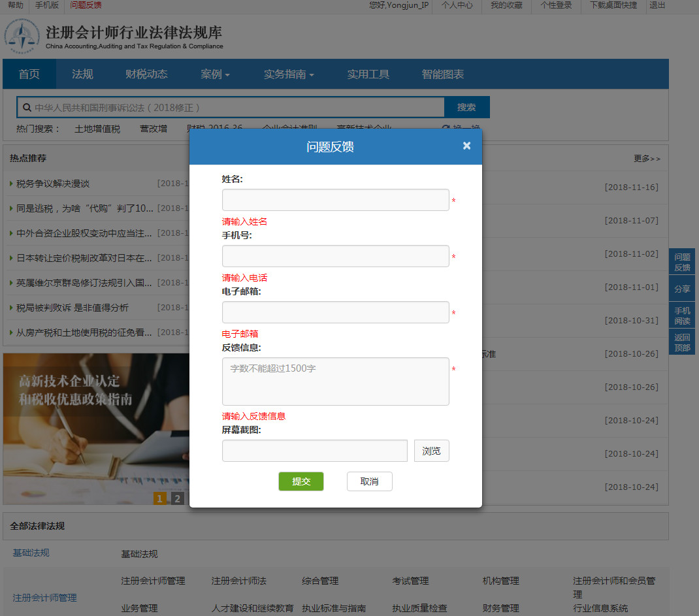This screenshot has height=616, width=699.
Task: Expand the 实务指南 navigation dropdown
Action: pos(289,74)
